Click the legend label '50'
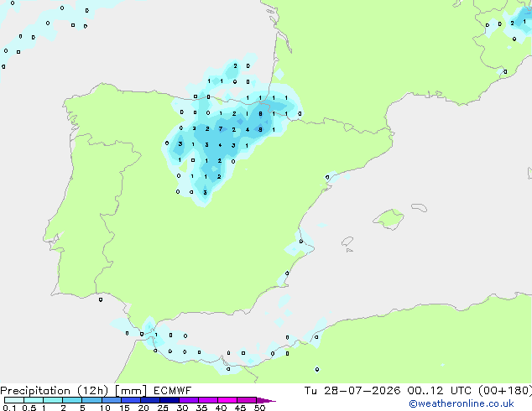 pos(259,408)
